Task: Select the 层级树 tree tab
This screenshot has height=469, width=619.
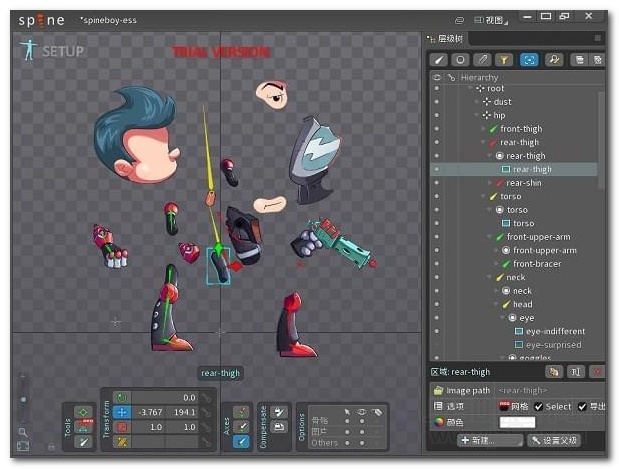Action: 446,38
